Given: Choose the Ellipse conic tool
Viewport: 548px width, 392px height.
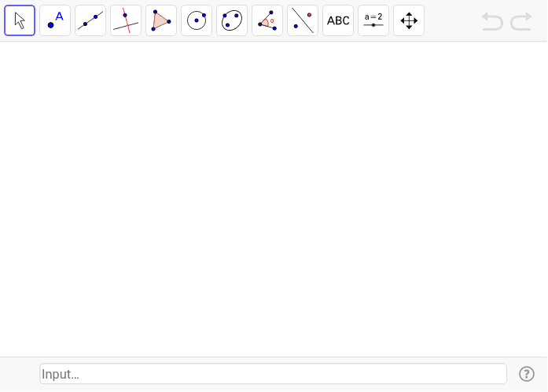Looking at the screenshot, I should (x=232, y=20).
